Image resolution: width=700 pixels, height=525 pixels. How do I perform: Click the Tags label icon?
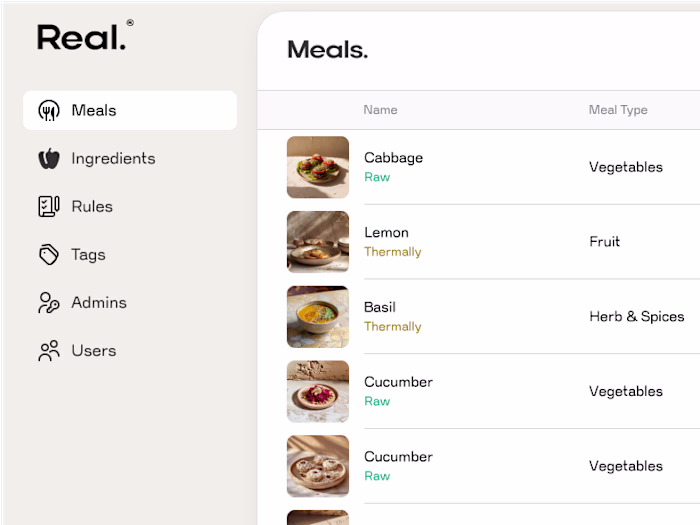(x=49, y=255)
